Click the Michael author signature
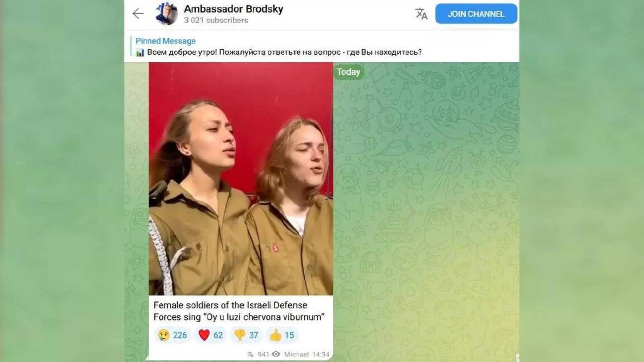The image size is (644, 362). point(296,354)
